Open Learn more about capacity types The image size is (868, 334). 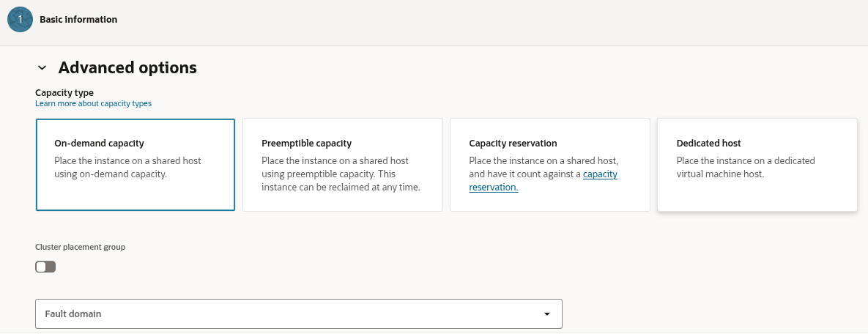click(x=93, y=104)
